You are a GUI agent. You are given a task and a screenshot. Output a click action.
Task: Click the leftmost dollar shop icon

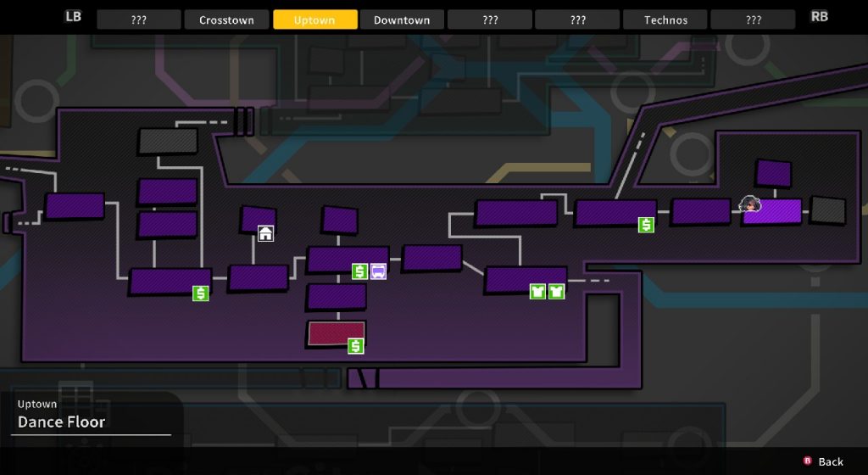201,293
